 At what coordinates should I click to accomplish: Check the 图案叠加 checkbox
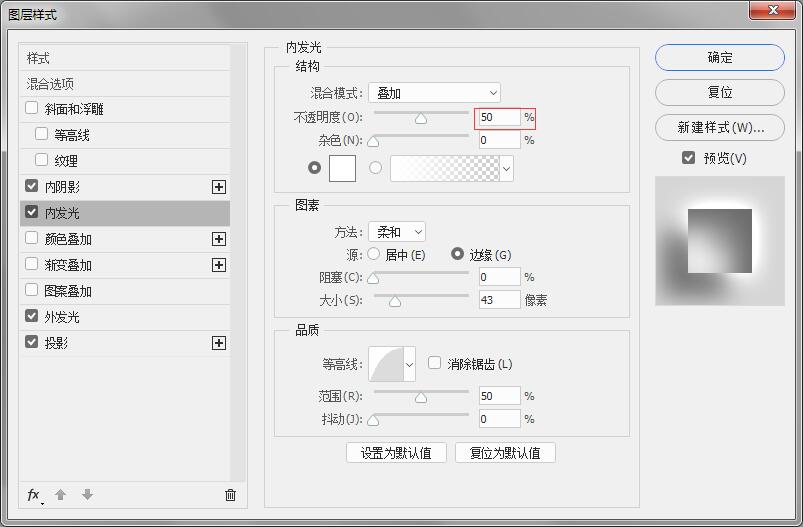(x=32, y=290)
